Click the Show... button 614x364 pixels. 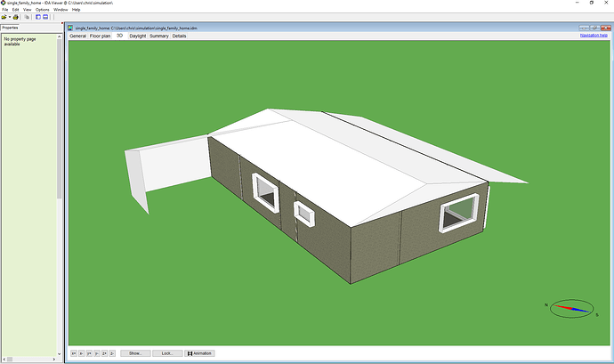tap(135, 353)
